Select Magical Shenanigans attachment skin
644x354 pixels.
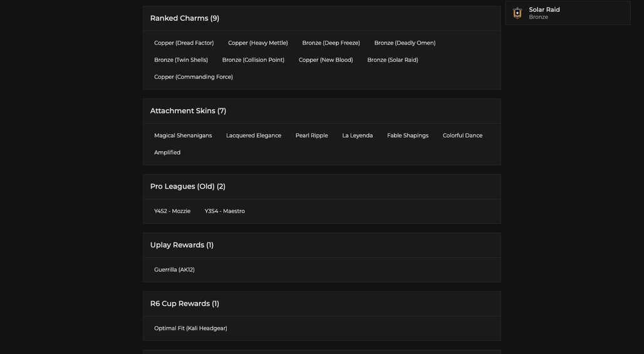[183, 135]
